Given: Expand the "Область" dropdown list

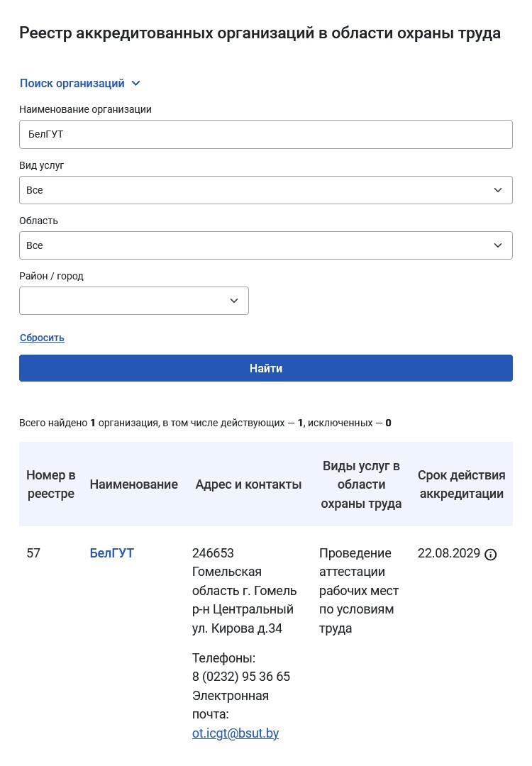Looking at the screenshot, I should (x=265, y=245).
